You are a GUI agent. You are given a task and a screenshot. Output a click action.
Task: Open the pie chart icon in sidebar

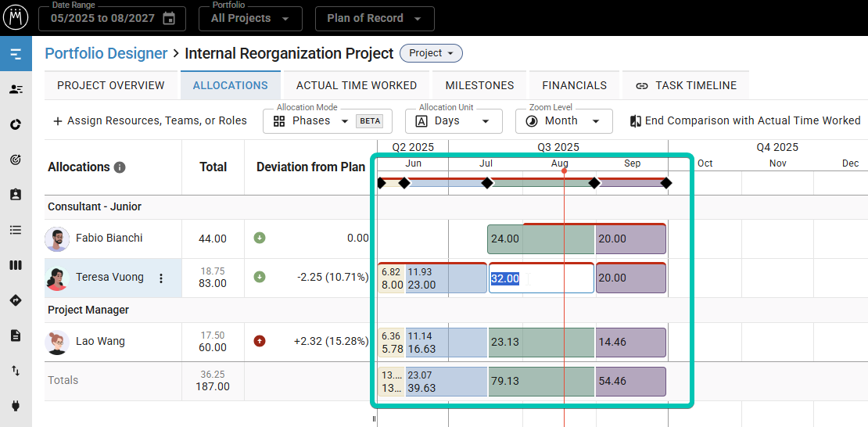coord(16,124)
